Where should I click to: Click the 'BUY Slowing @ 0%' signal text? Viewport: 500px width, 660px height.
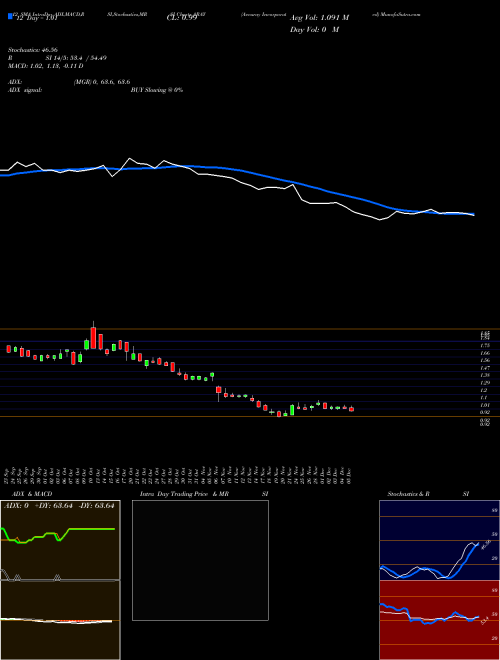(157, 90)
